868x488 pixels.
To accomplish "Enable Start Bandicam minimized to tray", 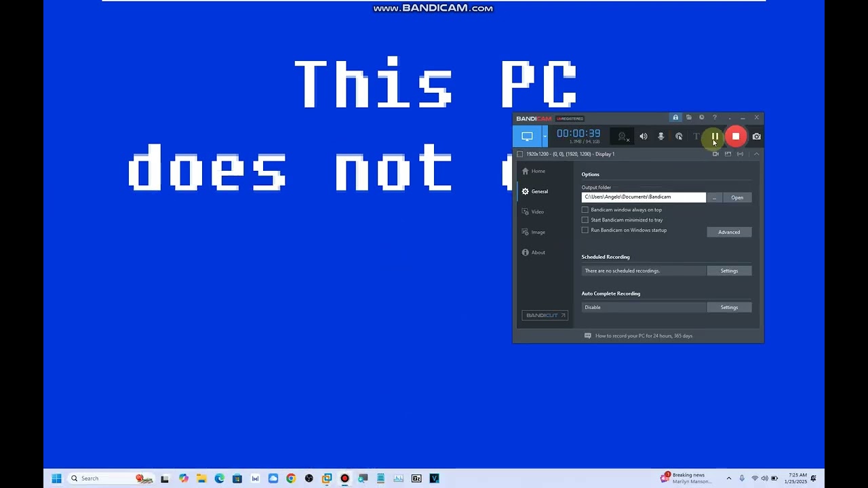I will [x=585, y=220].
